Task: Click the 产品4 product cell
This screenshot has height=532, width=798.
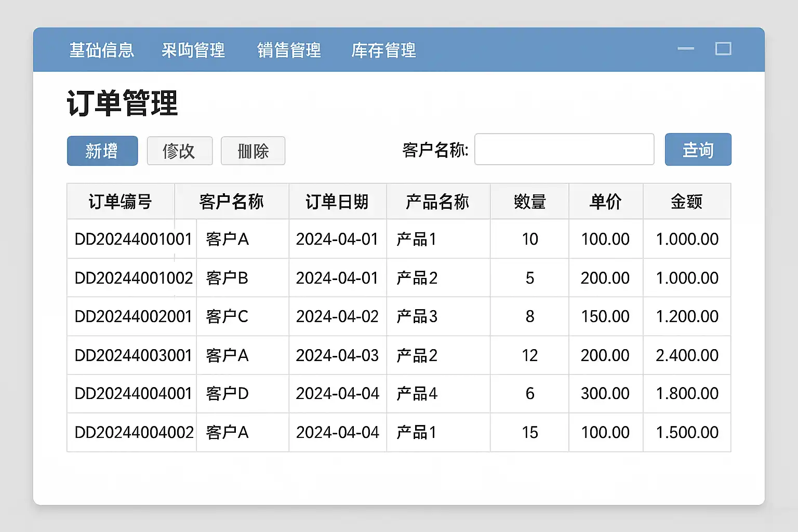Action: (x=417, y=394)
